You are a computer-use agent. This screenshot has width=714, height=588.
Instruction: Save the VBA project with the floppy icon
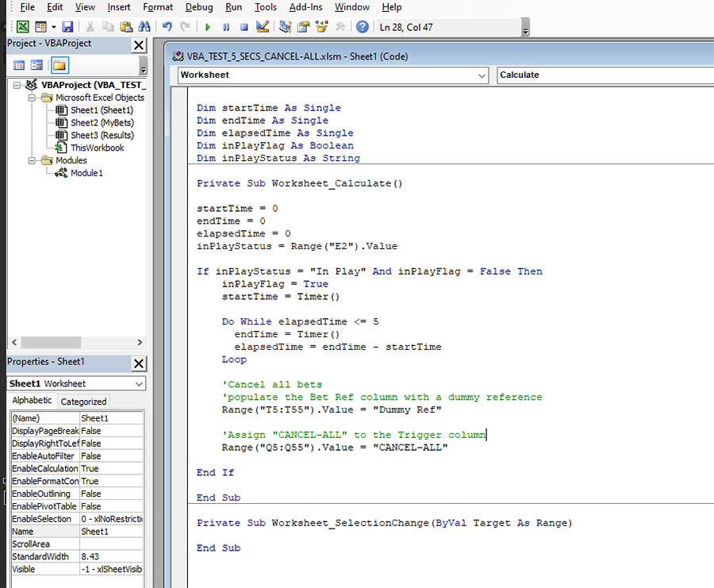click(x=67, y=27)
